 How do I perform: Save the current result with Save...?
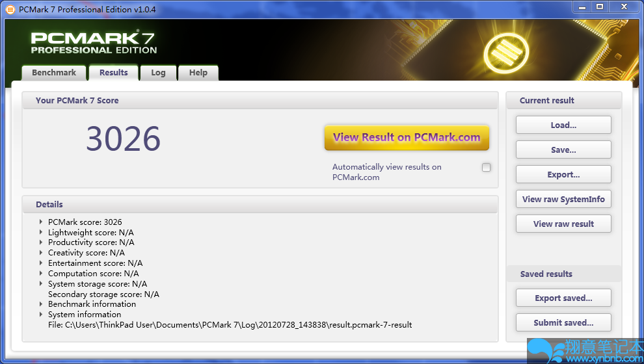pyautogui.click(x=563, y=149)
